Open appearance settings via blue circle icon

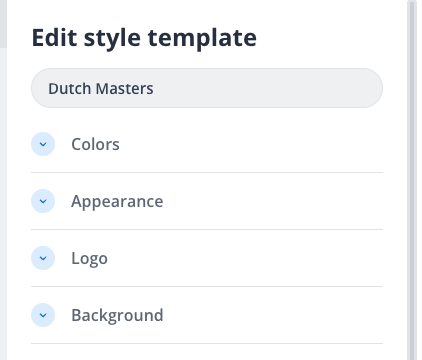pos(43,201)
